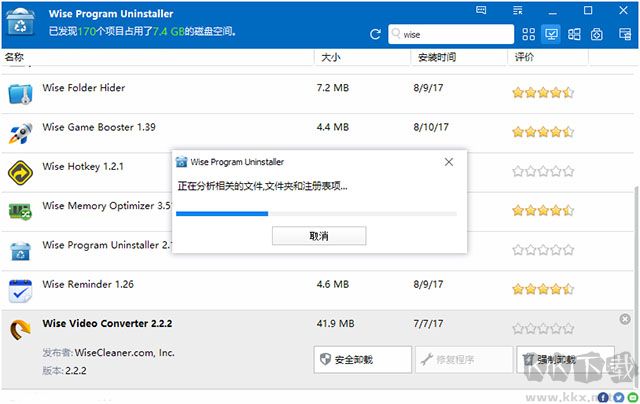Select the Wise Memory Optimizer name

coord(107,206)
